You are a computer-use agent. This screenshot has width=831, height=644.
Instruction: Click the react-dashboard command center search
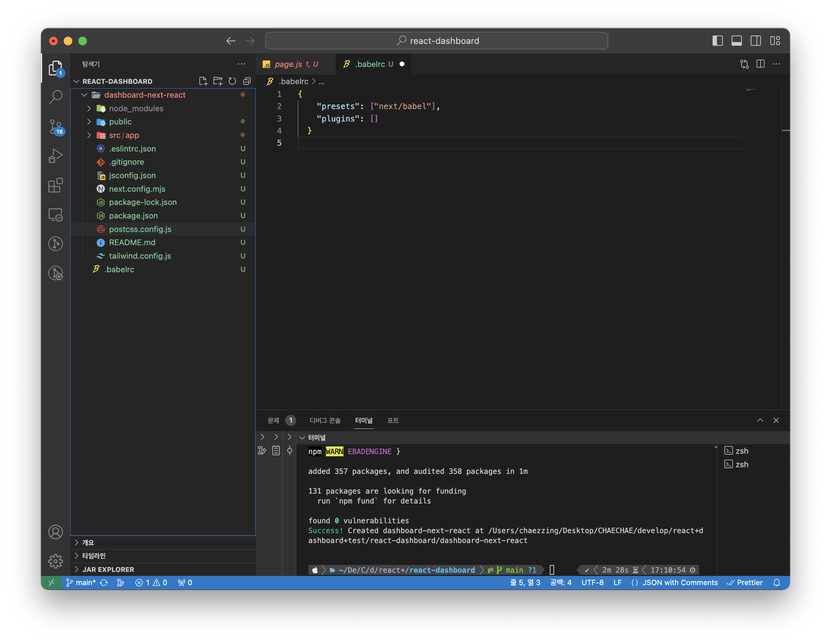[x=436, y=41]
